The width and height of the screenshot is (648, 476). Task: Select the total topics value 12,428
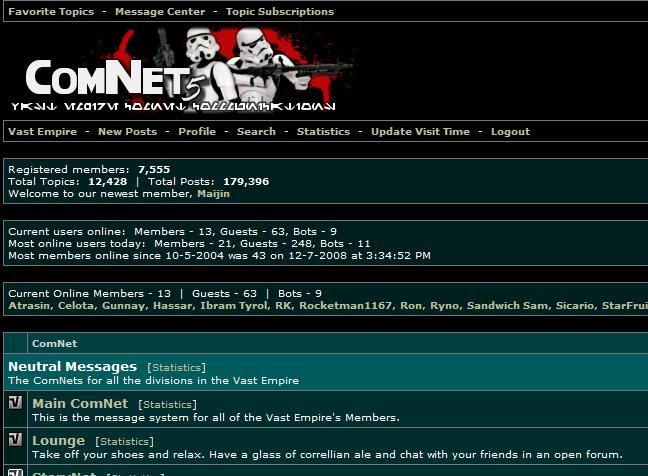tap(107, 181)
